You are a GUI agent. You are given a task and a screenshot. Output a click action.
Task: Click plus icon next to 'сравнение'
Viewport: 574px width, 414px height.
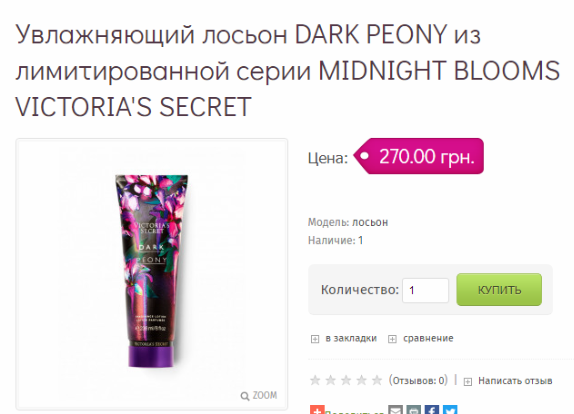click(x=392, y=339)
